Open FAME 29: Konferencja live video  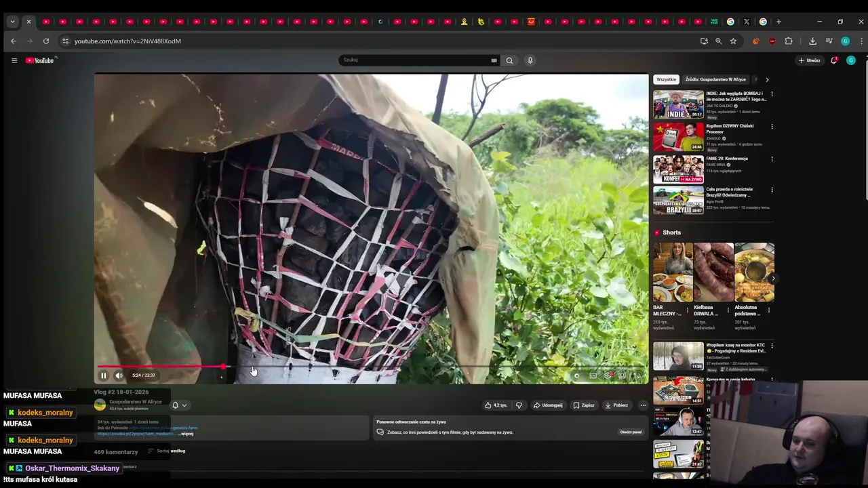click(x=678, y=169)
